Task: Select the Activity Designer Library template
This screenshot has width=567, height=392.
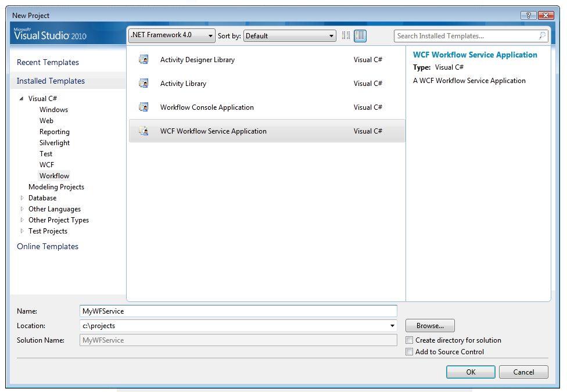Action: click(x=267, y=59)
